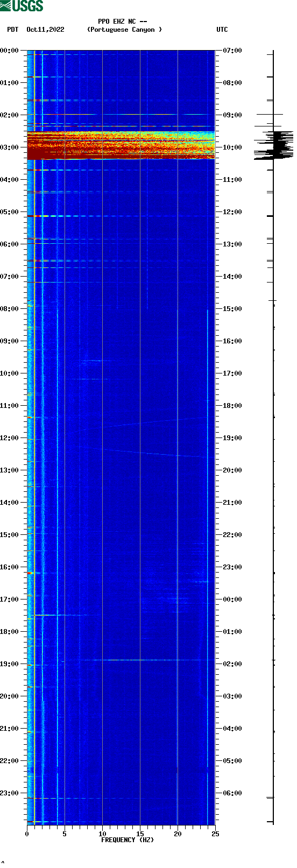Click the UTC timezone label
Viewport: 297px width, 868px height.
(222, 30)
